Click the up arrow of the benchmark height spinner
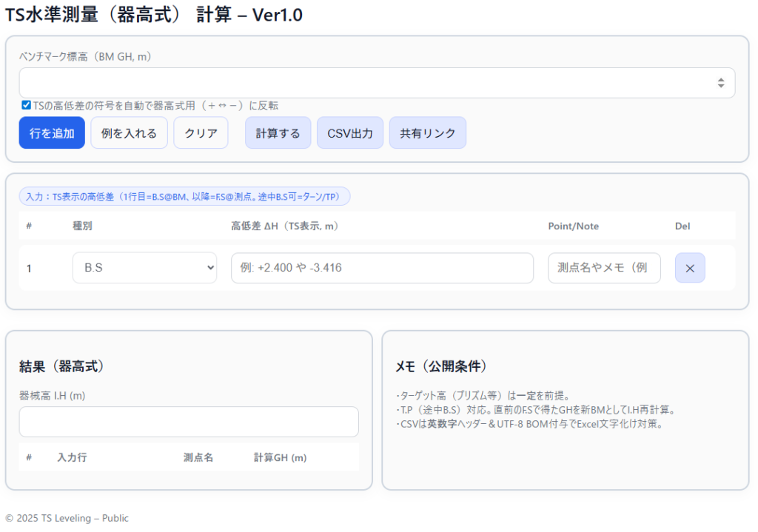Screen dimensions: 758x532 click(721, 80)
